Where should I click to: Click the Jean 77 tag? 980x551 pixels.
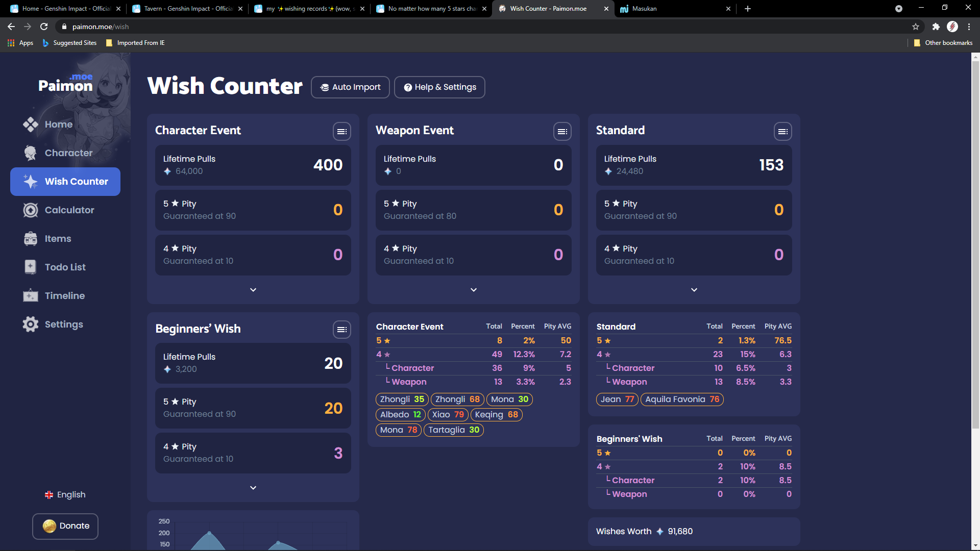click(617, 399)
